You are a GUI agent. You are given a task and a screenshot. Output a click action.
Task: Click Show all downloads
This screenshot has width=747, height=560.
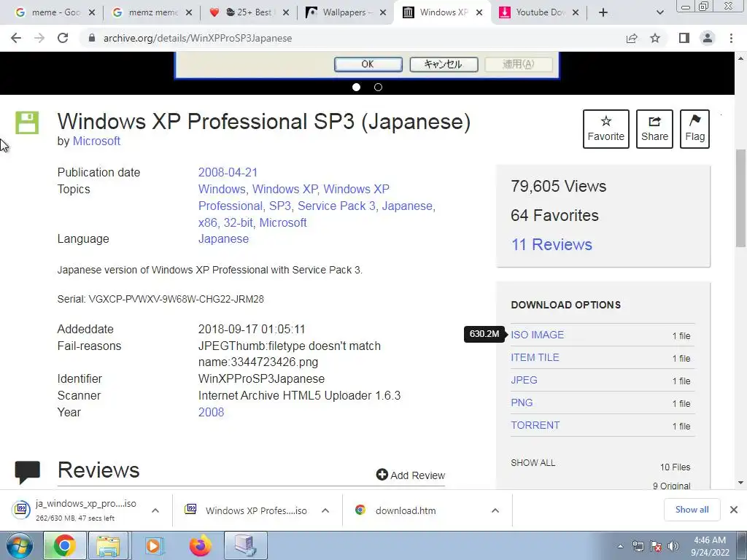(692, 510)
